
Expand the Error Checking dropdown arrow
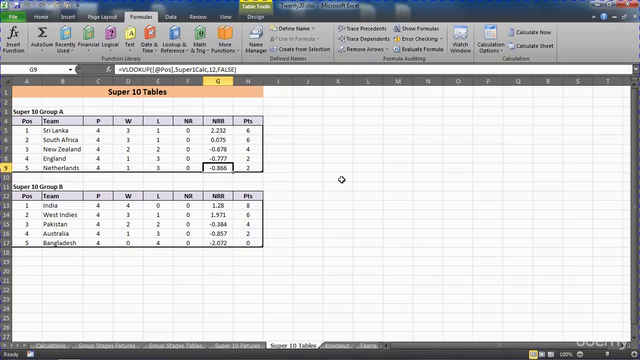click(x=441, y=39)
